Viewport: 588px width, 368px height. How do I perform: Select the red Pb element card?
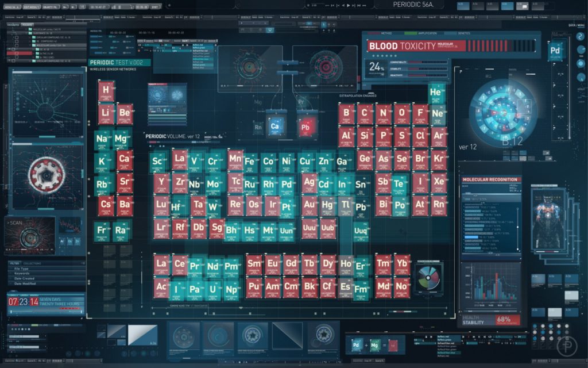[x=307, y=126]
